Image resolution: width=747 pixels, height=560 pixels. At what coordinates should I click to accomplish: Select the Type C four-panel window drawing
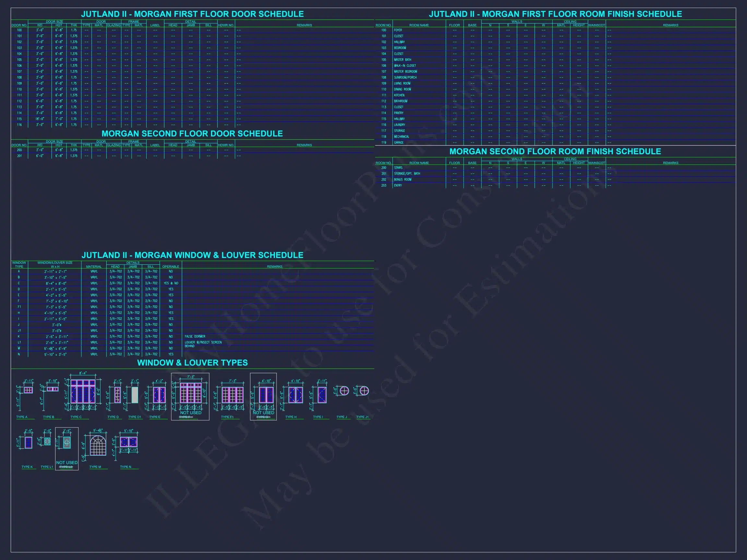(83, 391)
